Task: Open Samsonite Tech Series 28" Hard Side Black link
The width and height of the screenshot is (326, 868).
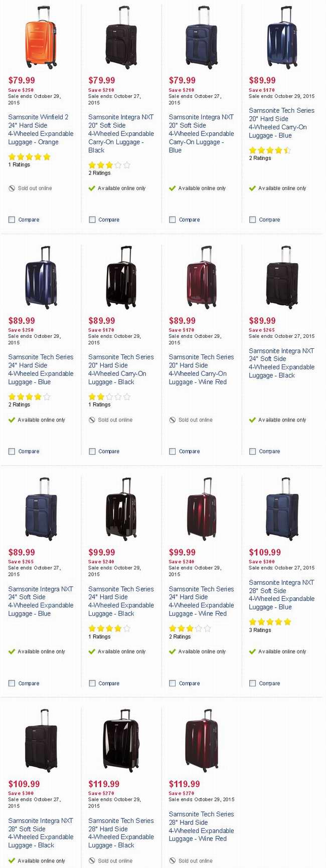Action: click(121, 832)
